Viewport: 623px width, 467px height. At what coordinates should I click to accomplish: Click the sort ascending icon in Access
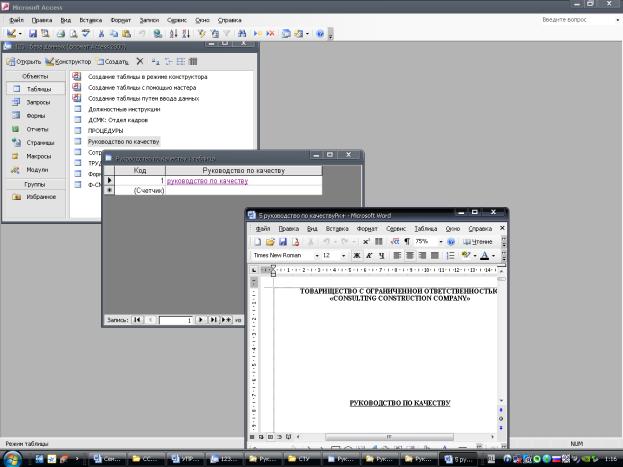point(174,33)
